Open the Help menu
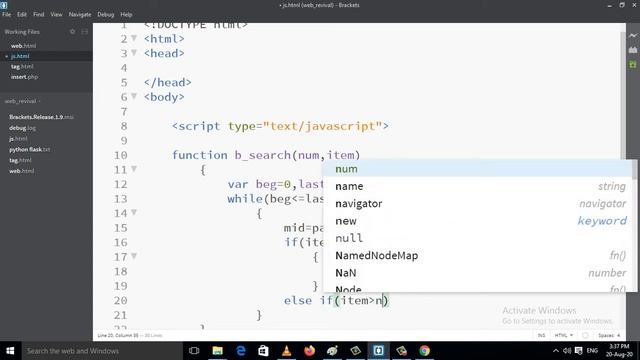640x360 pixels. coord(126,15)
